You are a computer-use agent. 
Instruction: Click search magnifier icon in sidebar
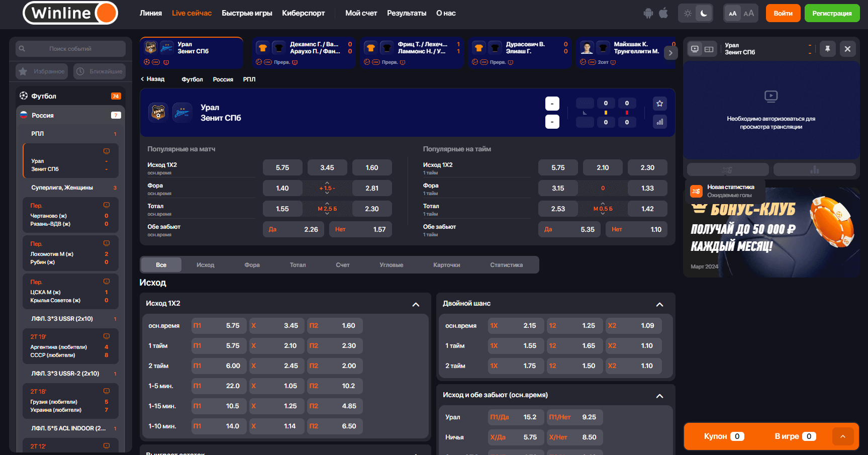click(22, 49)
